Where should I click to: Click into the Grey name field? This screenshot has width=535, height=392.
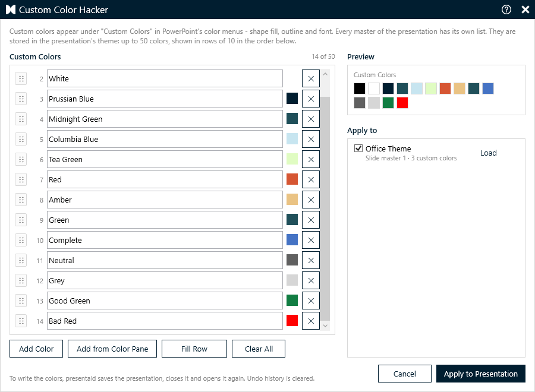pyautogui.click(x=165, y=280)
